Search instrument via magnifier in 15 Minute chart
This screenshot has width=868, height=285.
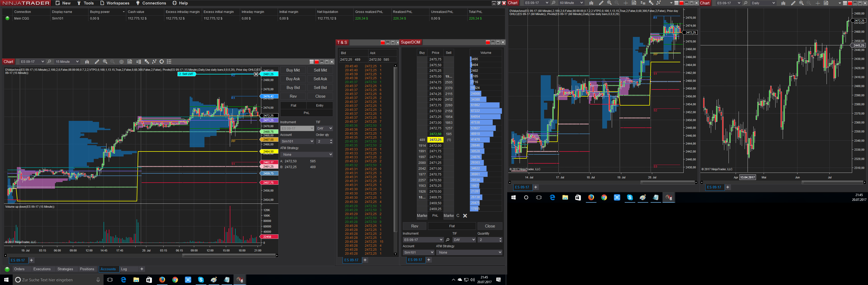(49, 61)
